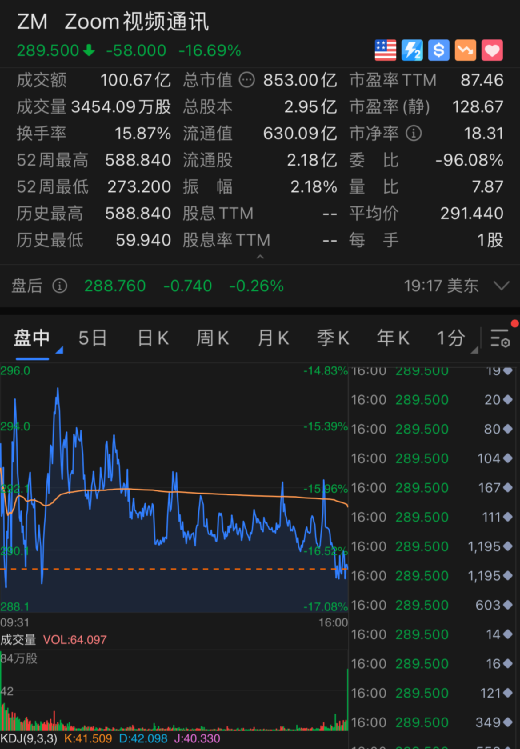520x749 pixels.
Task: Tap the 成交量 VOL indicator label
Action: coord(53,640)
